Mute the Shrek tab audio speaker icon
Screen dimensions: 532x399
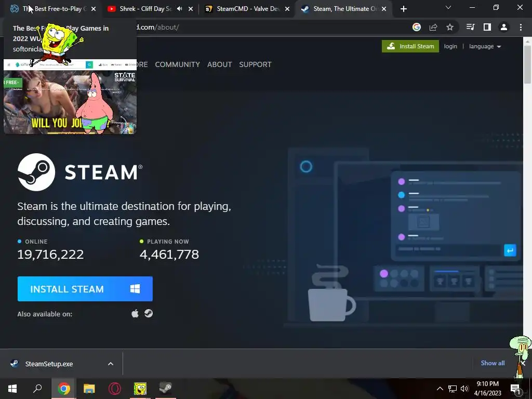[179, 9]
